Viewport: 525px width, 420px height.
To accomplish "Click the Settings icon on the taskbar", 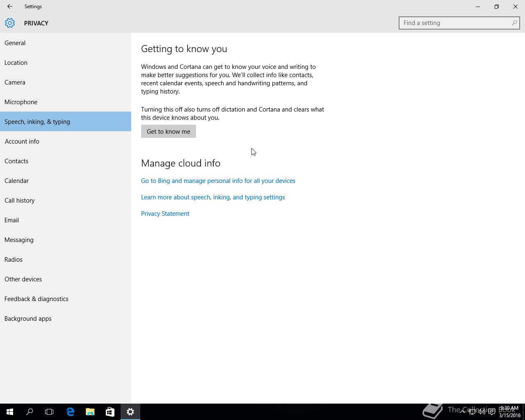I will [130, 412].
